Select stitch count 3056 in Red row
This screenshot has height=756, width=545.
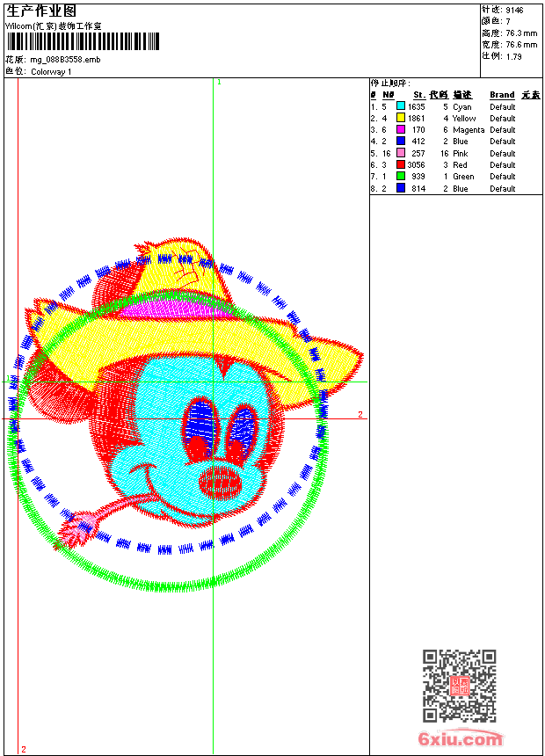[417, 165]
